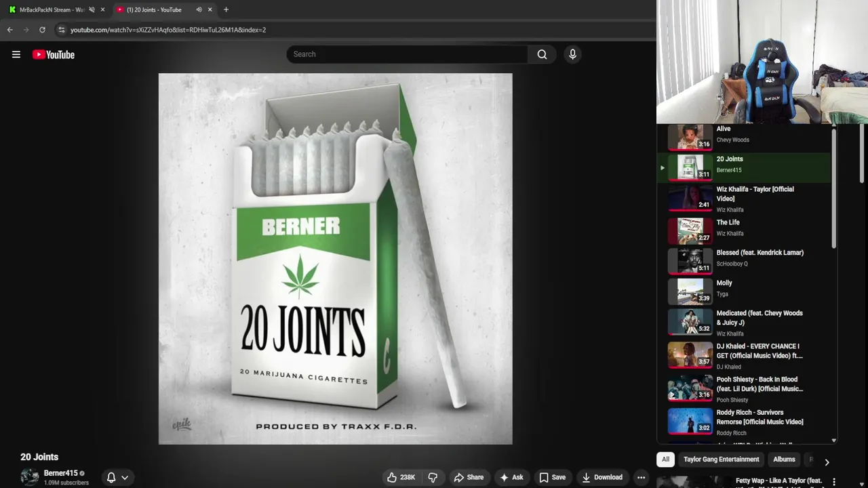Play Molly by Tyga thumbnail
Image resolution: width=868 pixels, height=488 pixels.
tap(690, 291)
